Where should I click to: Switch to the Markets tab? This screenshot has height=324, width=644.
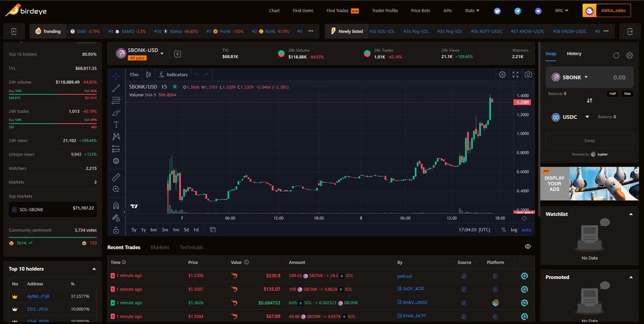coord(160,247)
